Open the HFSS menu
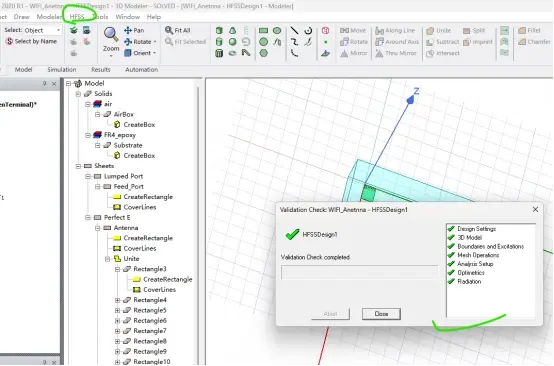This screenshot has height=366, width=554. click(77, 17)
